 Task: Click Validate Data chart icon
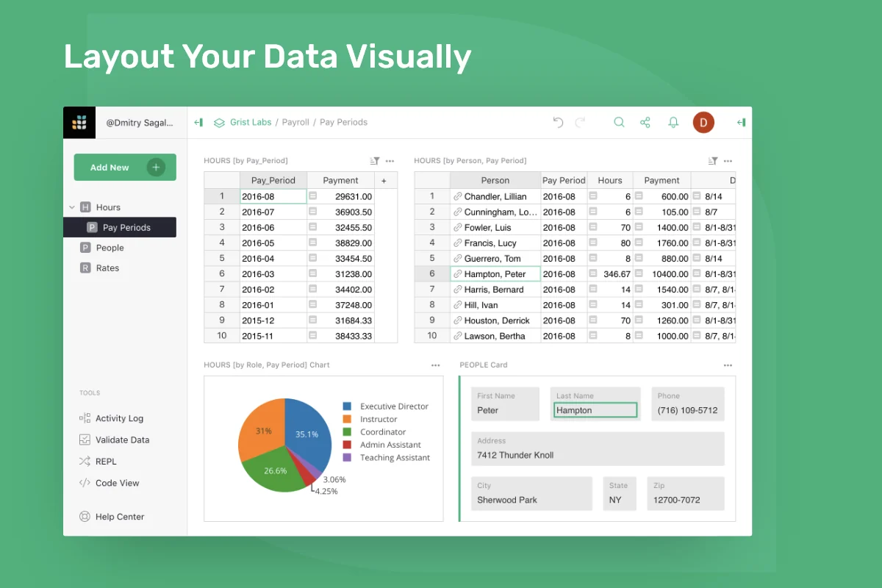(85, 440)
